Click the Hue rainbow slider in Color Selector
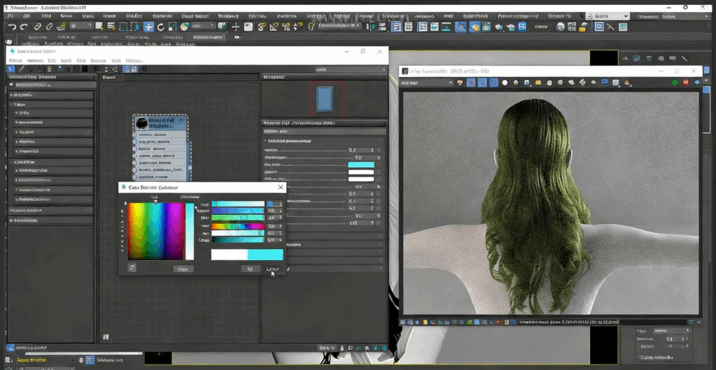 point(238,226)
